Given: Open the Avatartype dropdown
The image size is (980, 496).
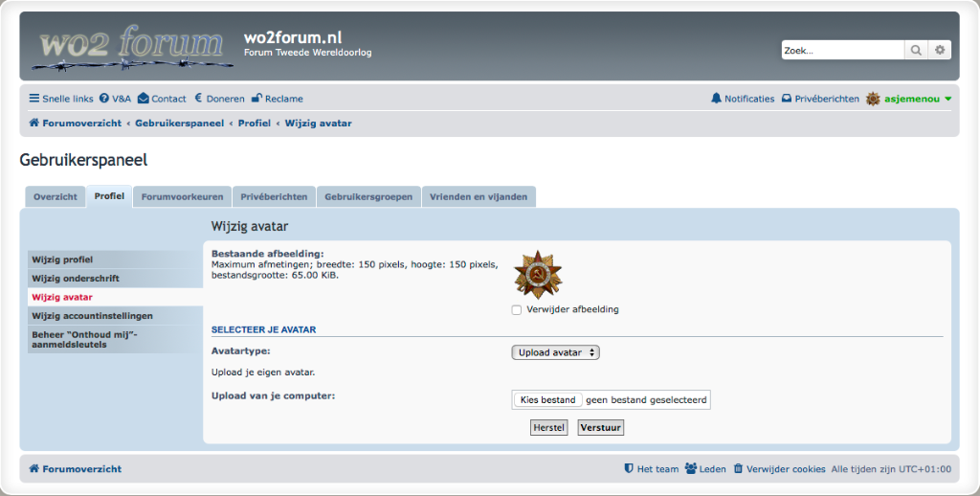Looking at the screenshot, I should [556, 352].
